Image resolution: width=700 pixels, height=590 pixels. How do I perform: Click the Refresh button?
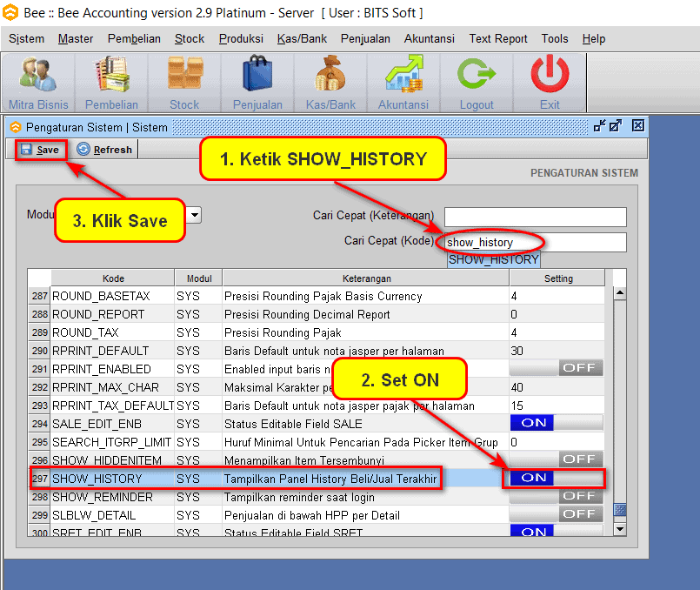pos(104,150)
